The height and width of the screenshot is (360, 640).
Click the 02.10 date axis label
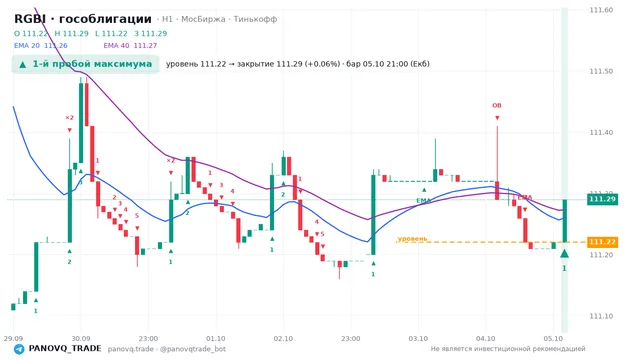click(x=283, y=339)
